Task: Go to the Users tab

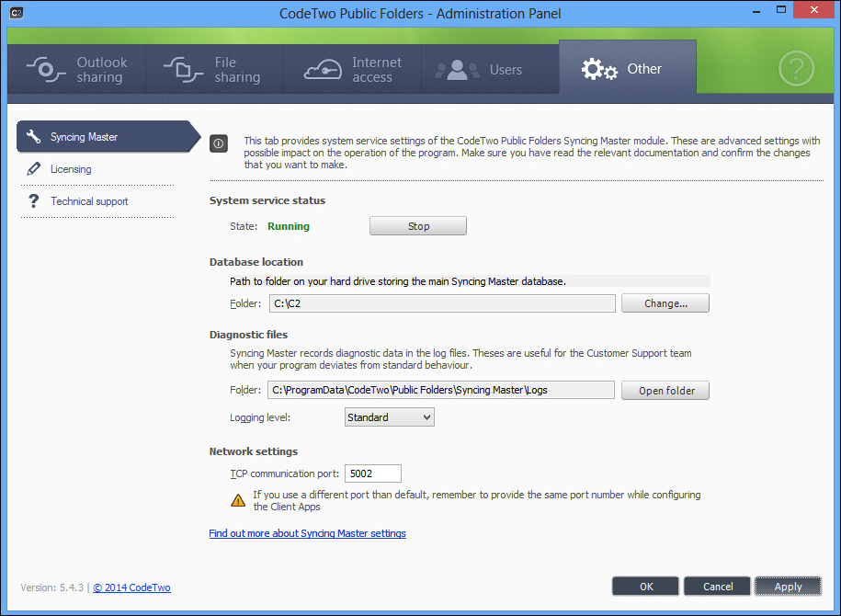Action: (x=490, y=70)
